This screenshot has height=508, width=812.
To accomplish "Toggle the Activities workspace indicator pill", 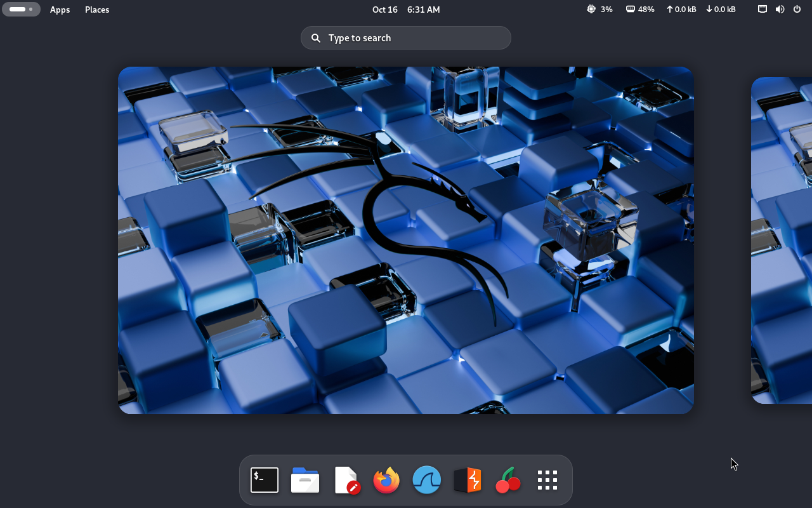I will pyautogui.click(x=21, y=10).
